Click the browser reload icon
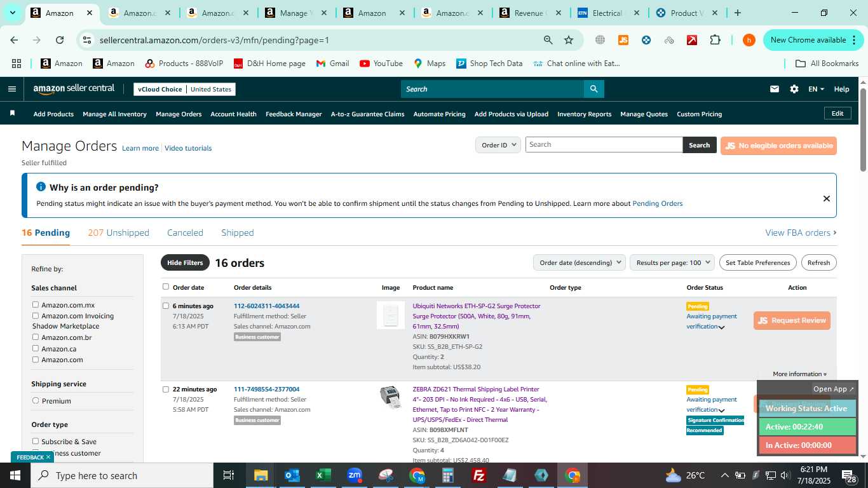The width and height of the screenshot is (868, 488). click(60, 40)
